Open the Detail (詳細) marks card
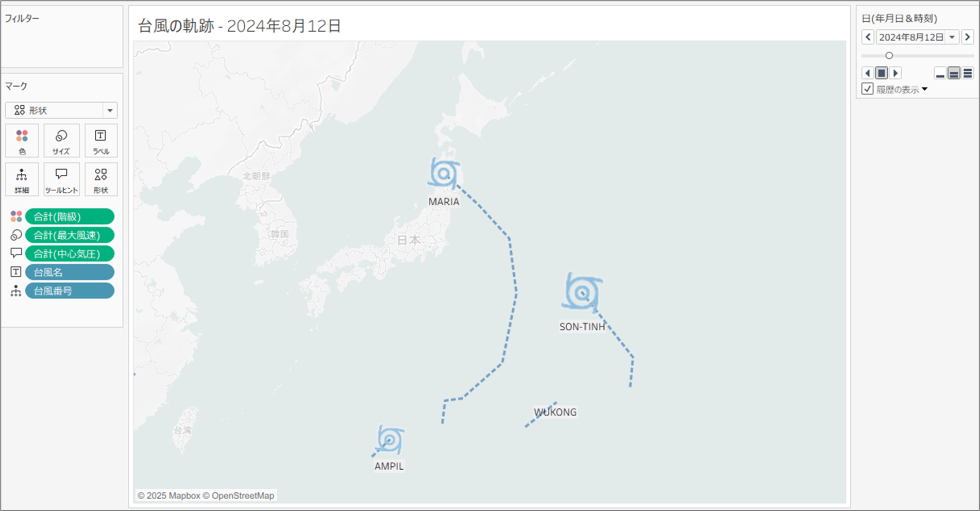 point(22,179)
